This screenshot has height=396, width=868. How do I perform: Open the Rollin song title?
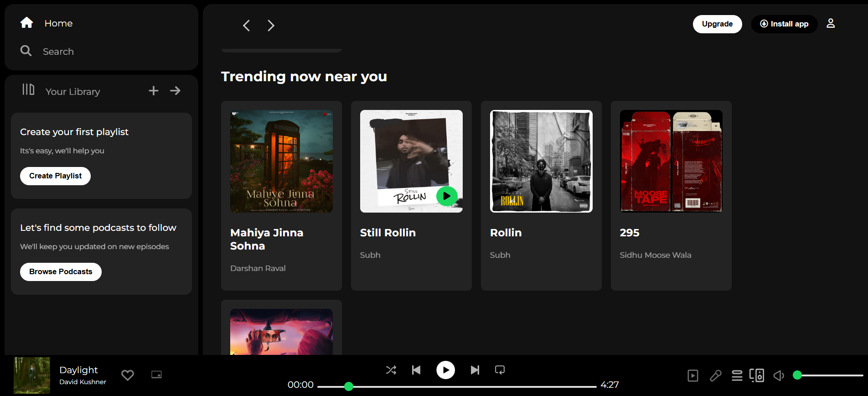(506, 233)
